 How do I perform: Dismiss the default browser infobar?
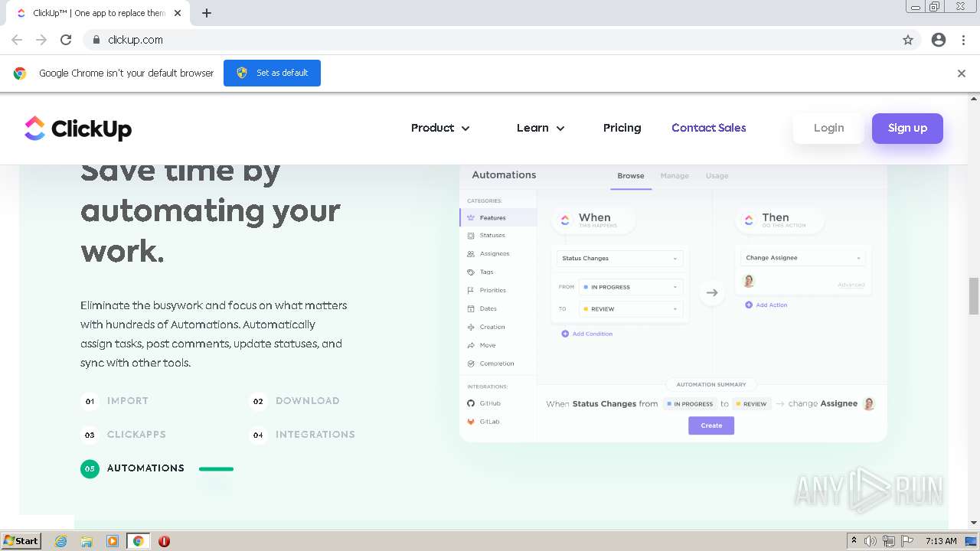(962, 73)
